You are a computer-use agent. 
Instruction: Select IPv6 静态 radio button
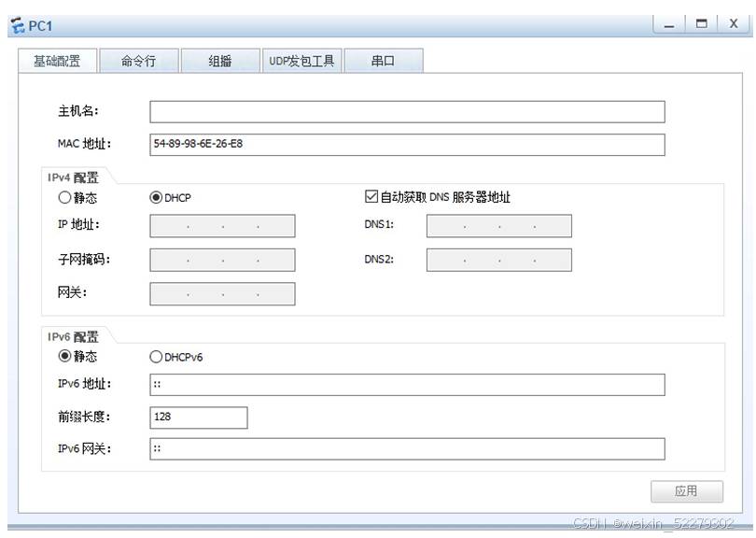tap(64, 356)
